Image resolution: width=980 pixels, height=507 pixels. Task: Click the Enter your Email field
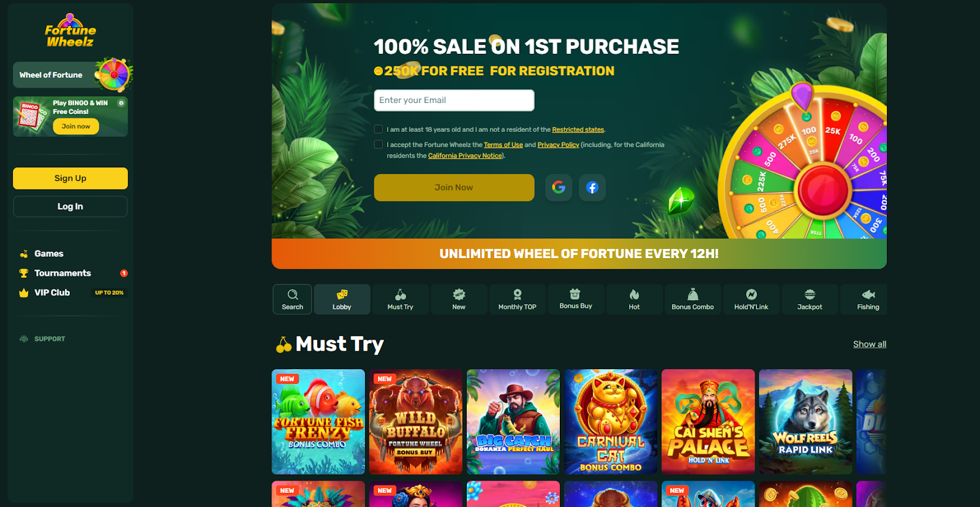pos(454,101)
